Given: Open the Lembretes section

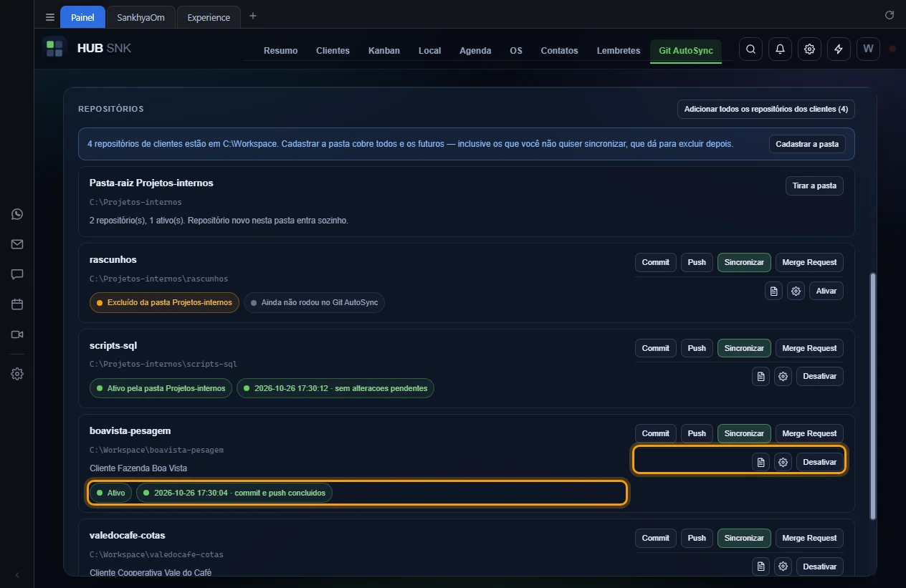Looking at the screenshot, I should click(618, 50).
